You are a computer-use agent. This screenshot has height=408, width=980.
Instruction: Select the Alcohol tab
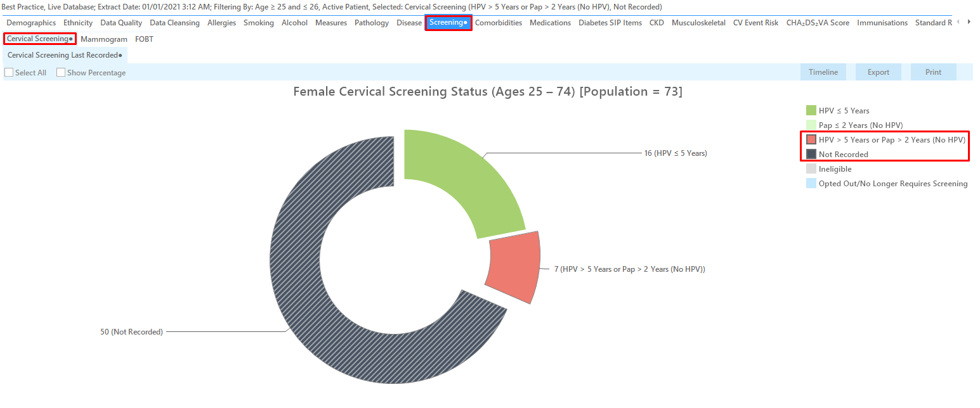coord(294,23)
